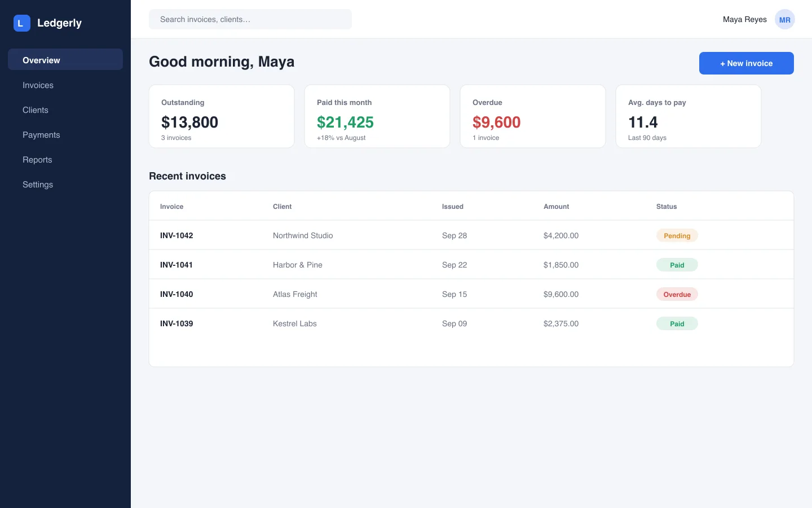
Task: Click the Sep 28 issued date
Action: (454, 235)
